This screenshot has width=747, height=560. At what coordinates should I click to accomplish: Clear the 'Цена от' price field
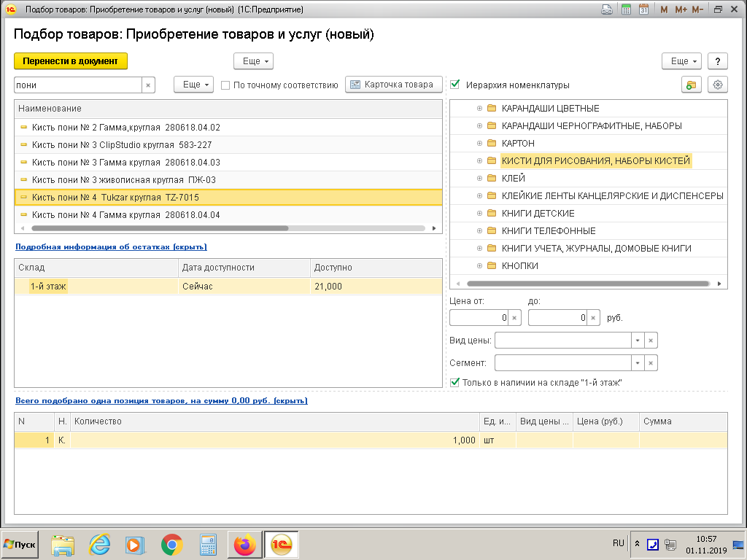point(514,318)
